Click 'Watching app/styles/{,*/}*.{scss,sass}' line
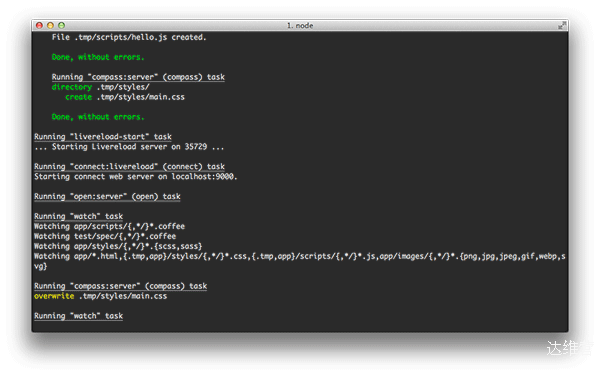The height and width of the screenshot is (376, 600). point(118,246)
